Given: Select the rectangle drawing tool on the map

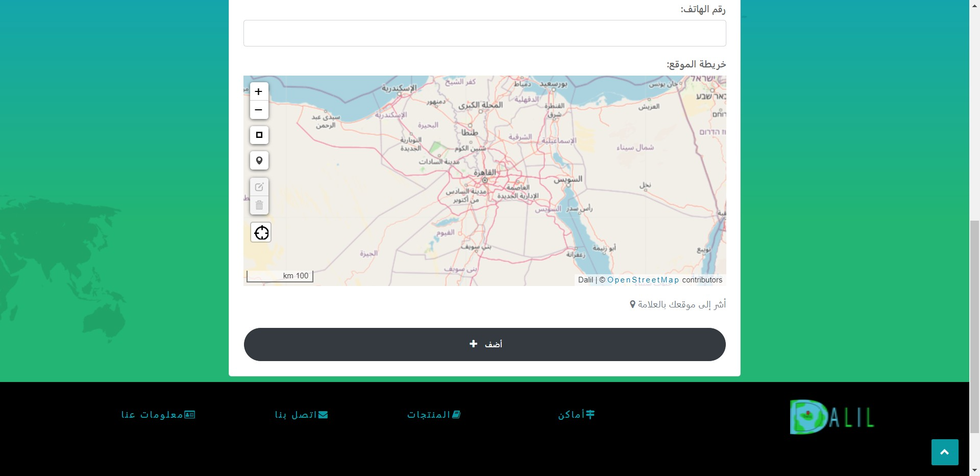Looking at the screenshot, I should pyautogui.click(x=259, y=135).
